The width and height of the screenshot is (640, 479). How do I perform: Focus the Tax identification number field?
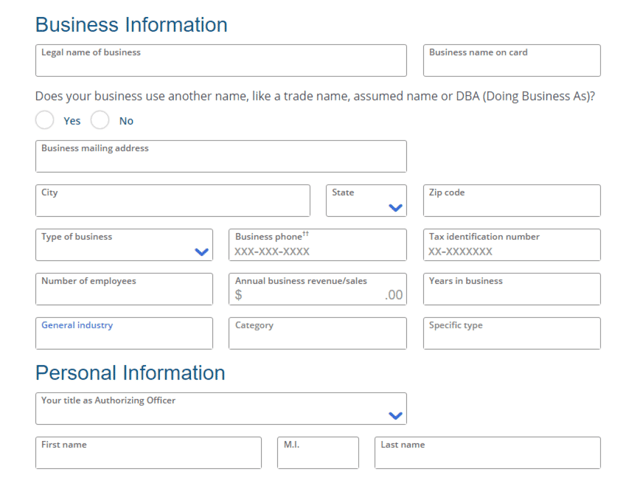[512, 245]
